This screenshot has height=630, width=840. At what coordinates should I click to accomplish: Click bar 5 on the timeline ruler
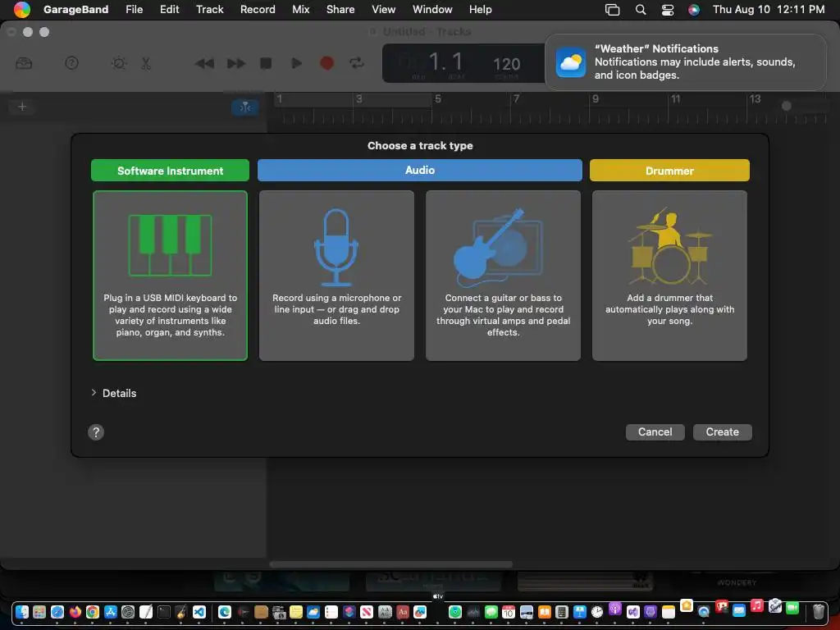click(x=438, y=99)
